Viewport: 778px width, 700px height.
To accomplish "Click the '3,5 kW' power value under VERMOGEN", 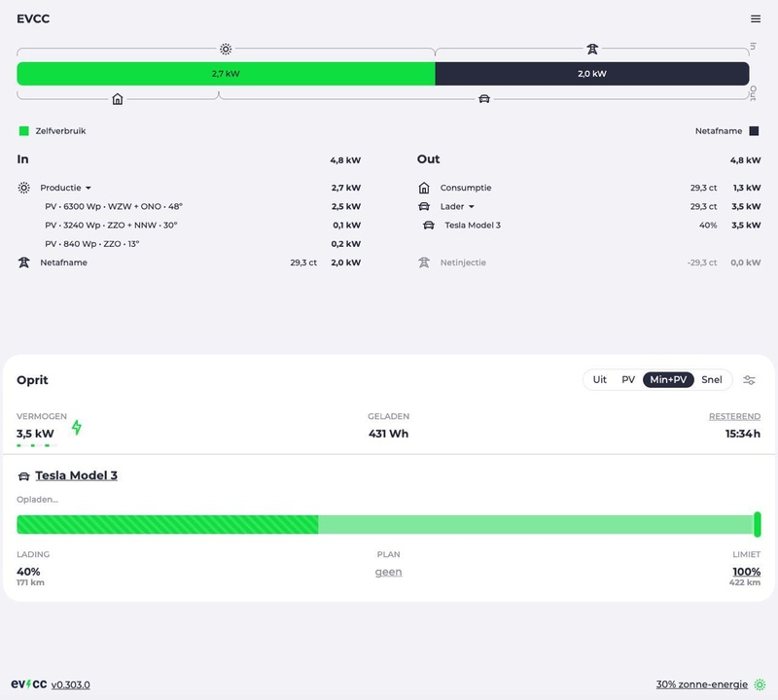I will click(x=35, y=434).
